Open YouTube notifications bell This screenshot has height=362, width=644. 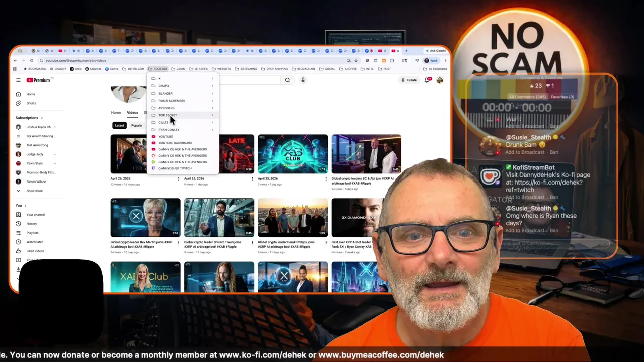(x=427, y=80)
